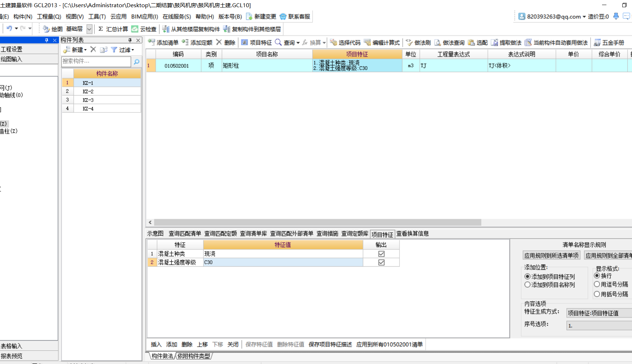Expand the Undo history arrow
Screen dimensions: 632x364
tap(16, 28)
